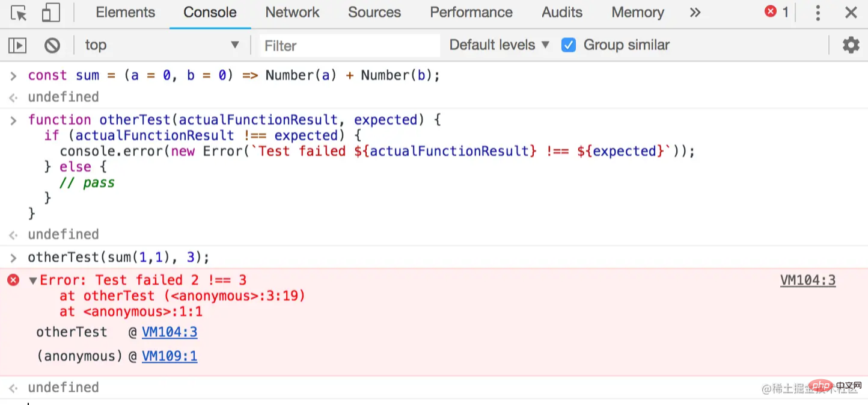Open the Memory tab
Viewport: 868px width, 405px height.
[638, 13]
